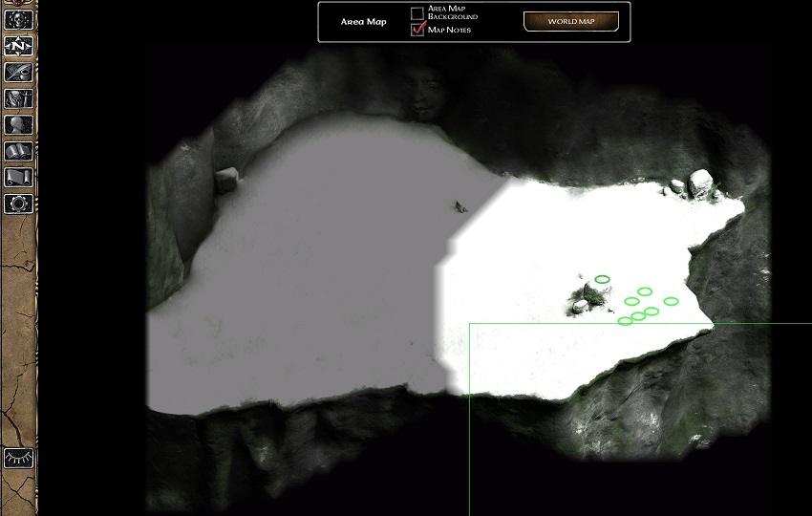Open the Journal quill icon
The height and width of the screenshot is (516, 812).
19,73
